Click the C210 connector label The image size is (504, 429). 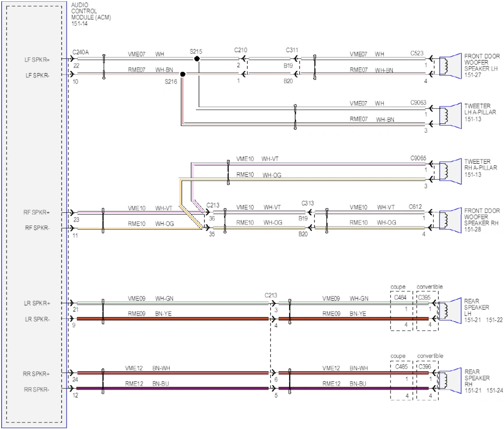pos(241,50)
